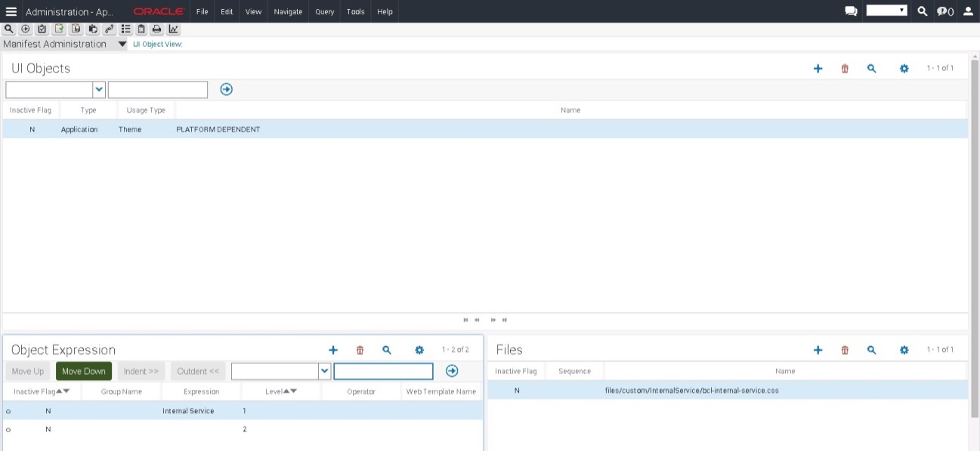980x451 pixels.
Task: Click the Usage Type column header
Action: [x=146, y=110]
